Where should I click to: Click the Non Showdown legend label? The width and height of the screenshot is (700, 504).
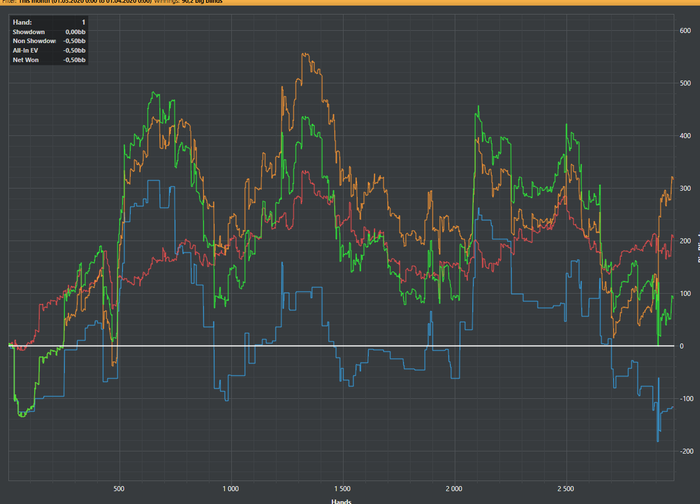[x=34, y=41]
